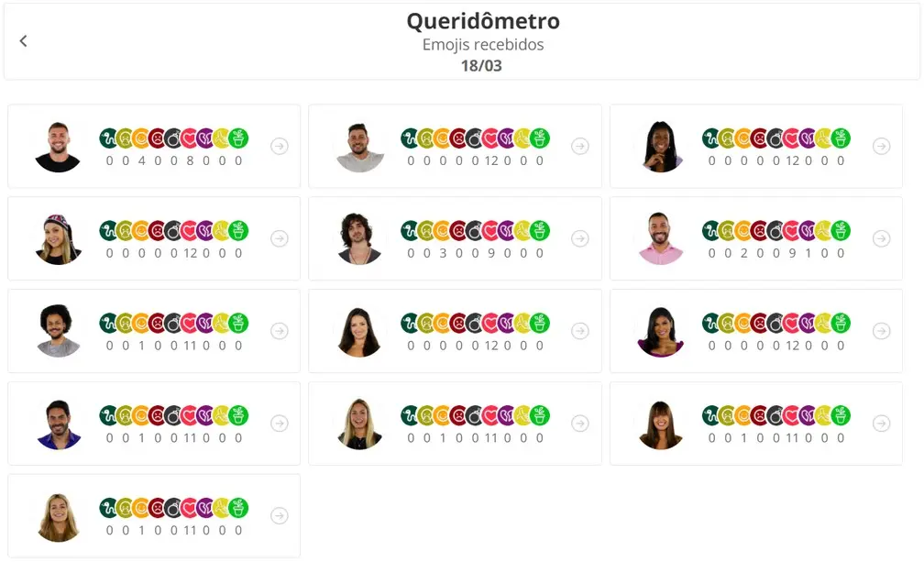Click the Queridômetro title

(x=482, y=20)
